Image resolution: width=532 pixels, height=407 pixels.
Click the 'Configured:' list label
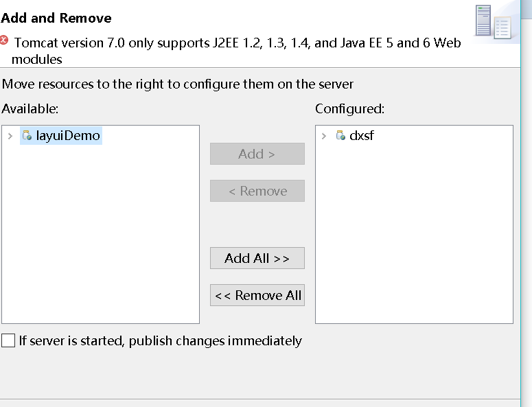(349, 108)
